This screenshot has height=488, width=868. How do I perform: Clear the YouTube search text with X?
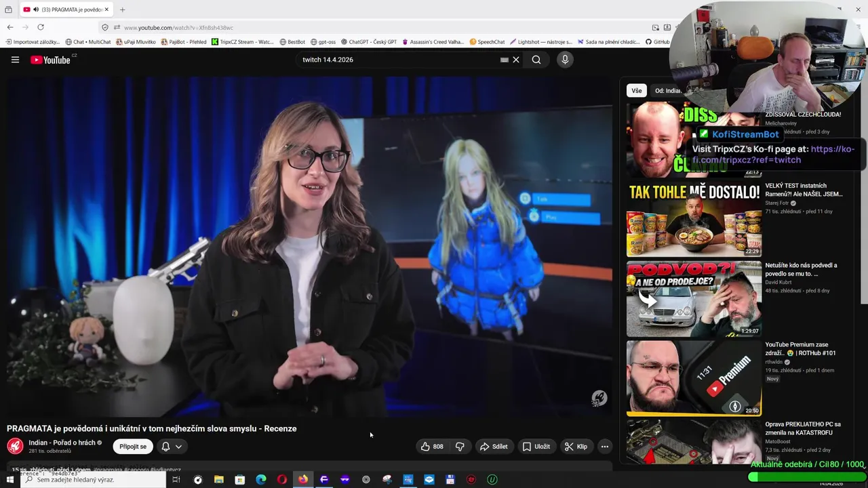tap(516, 60)
